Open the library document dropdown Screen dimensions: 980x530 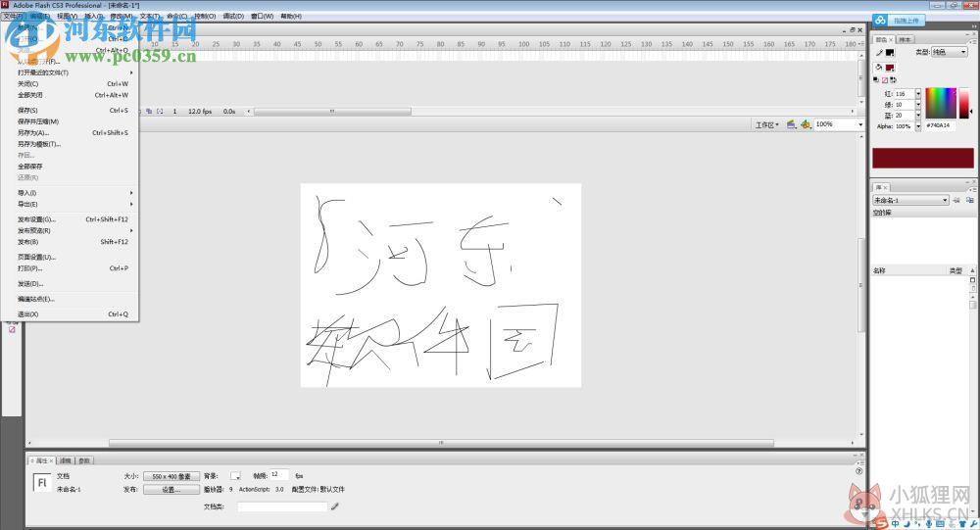coord(910,200)
